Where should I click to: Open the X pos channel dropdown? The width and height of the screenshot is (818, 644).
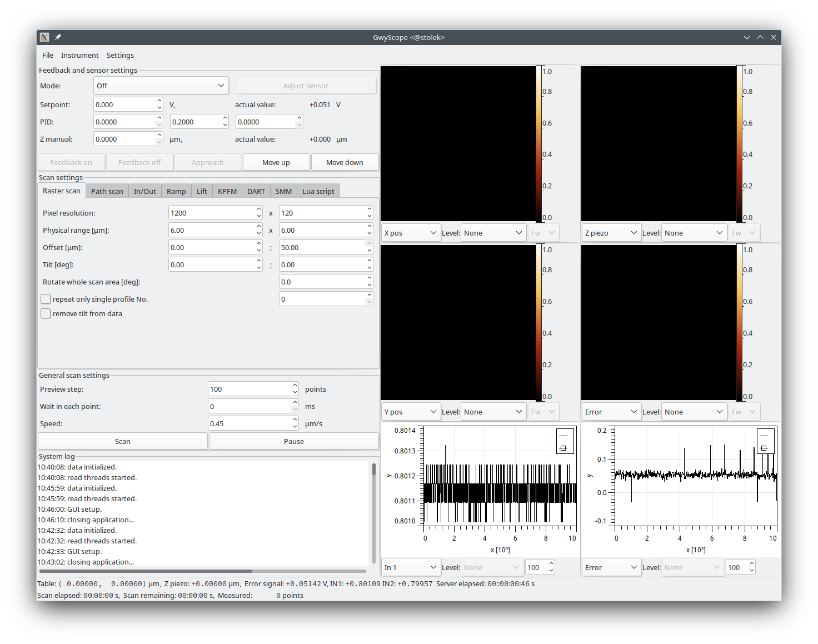pos(410,233)
